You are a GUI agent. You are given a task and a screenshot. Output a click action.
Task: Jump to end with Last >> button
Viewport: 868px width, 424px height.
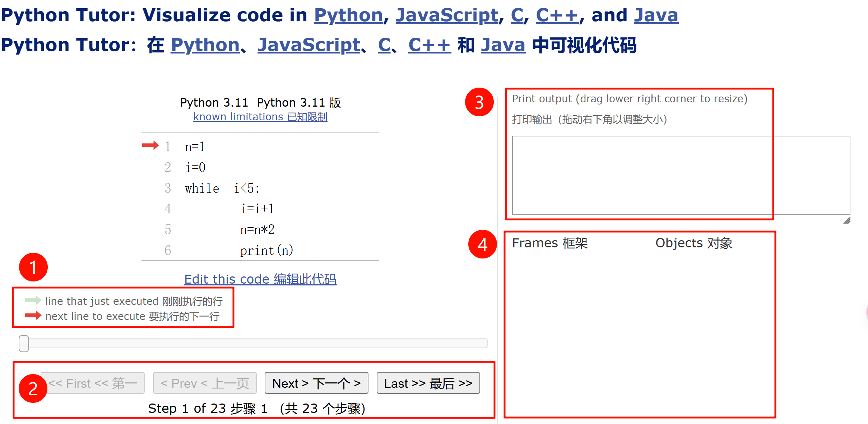point(428,383)
